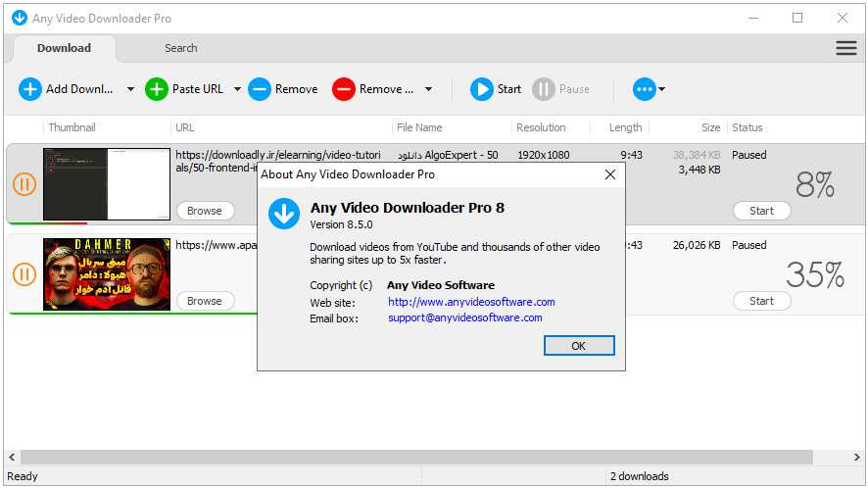Sort by the Length column header

(626, 127)
